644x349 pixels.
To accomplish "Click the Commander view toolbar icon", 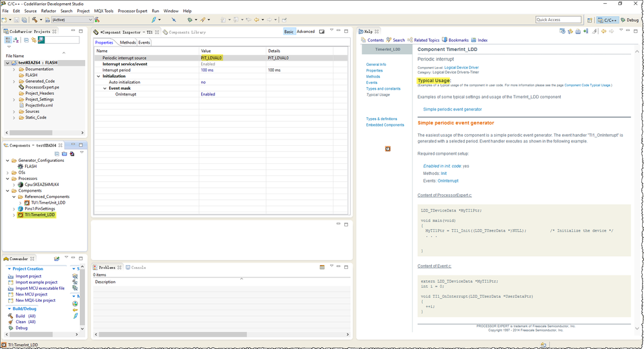I will click(x=57, y=259).
